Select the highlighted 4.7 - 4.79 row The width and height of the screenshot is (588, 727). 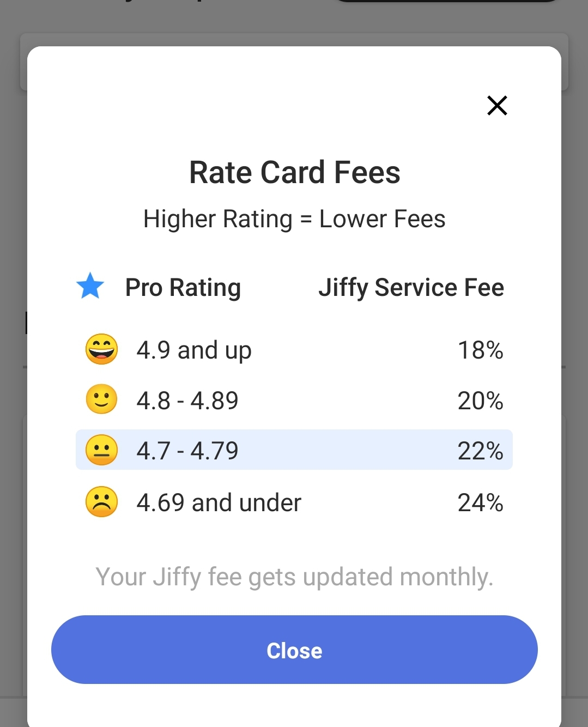pyautogui.click(x=294, y=450)
